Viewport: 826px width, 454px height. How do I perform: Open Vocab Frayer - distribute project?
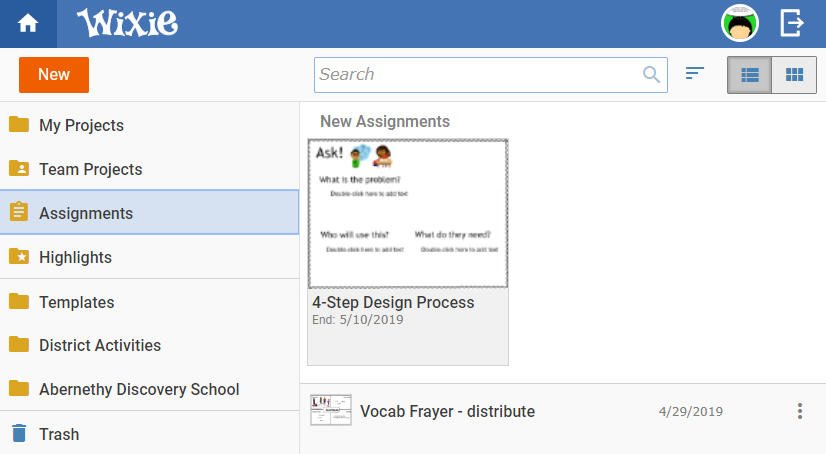coord(447,411)
